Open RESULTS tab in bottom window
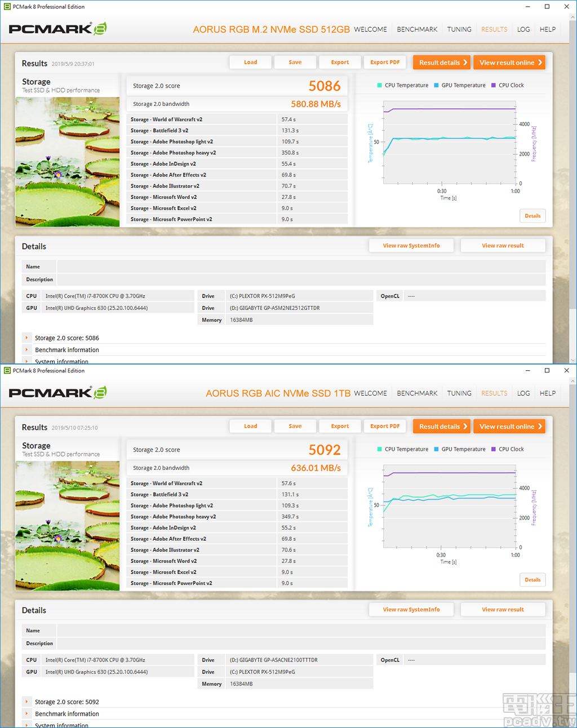The width and height of the screenshot is (577, 728). point(494,393)
